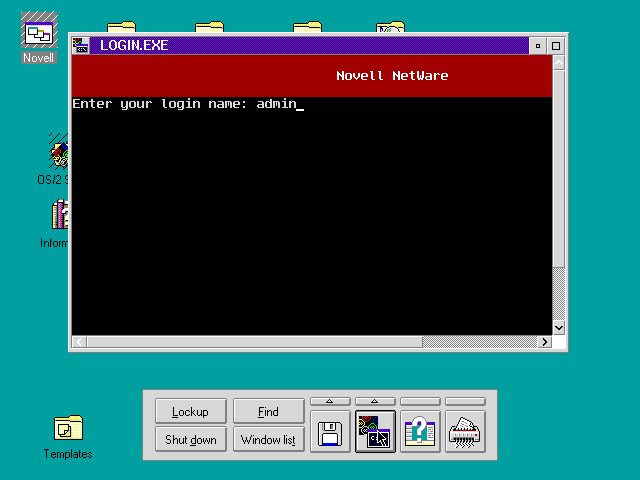Screen dimensions: 640x480
Task: Click the LOGIN.EXE window system menu icon
Action: 81,45
